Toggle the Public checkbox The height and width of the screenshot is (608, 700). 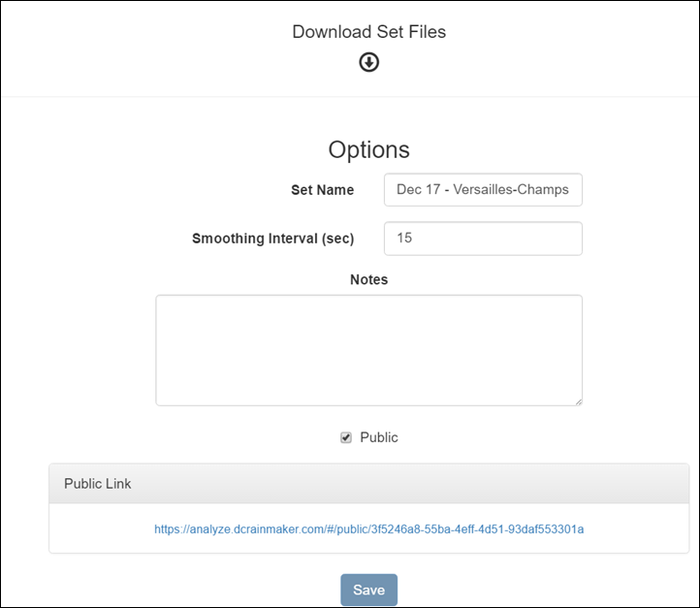coord(346,437)
